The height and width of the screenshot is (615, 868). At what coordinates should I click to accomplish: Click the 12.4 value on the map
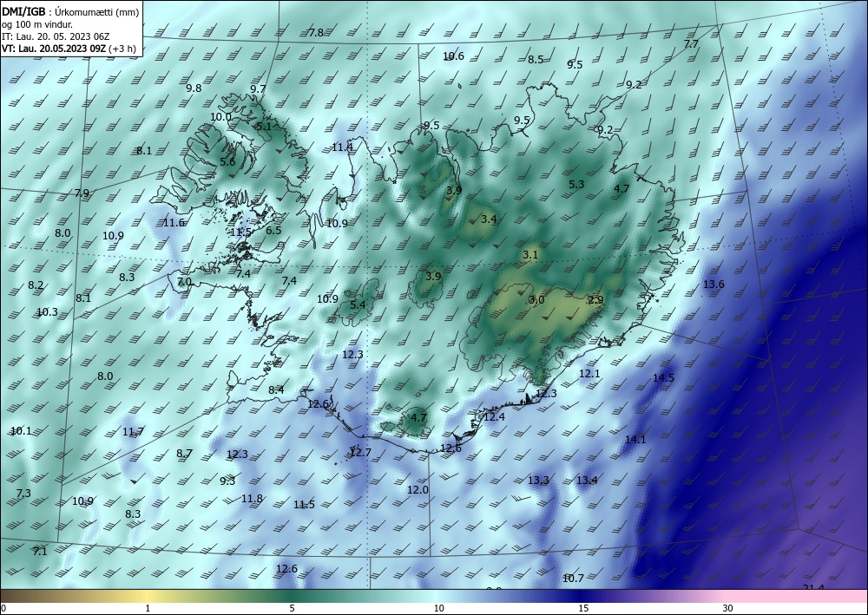point(494,416)
